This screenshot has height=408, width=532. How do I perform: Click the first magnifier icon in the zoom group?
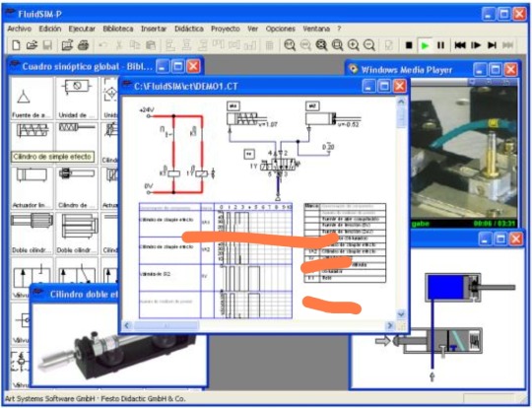290,44
